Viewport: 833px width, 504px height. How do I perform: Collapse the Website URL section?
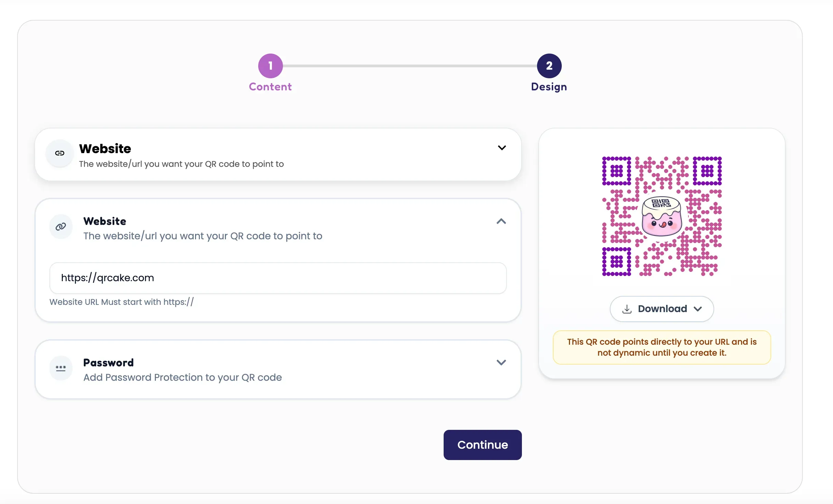(x=501, y=221)
